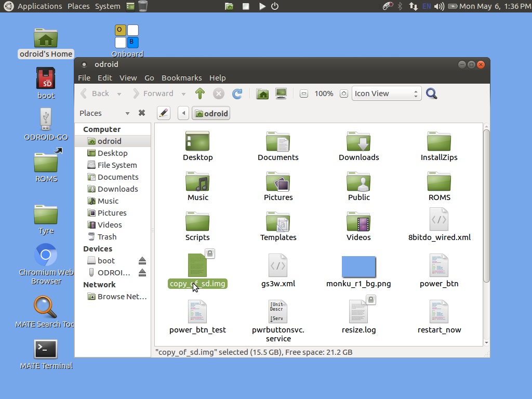Screen dimensions: 532x399
Task: Click the Up parent folder arrow
Action: pos(200,94)
